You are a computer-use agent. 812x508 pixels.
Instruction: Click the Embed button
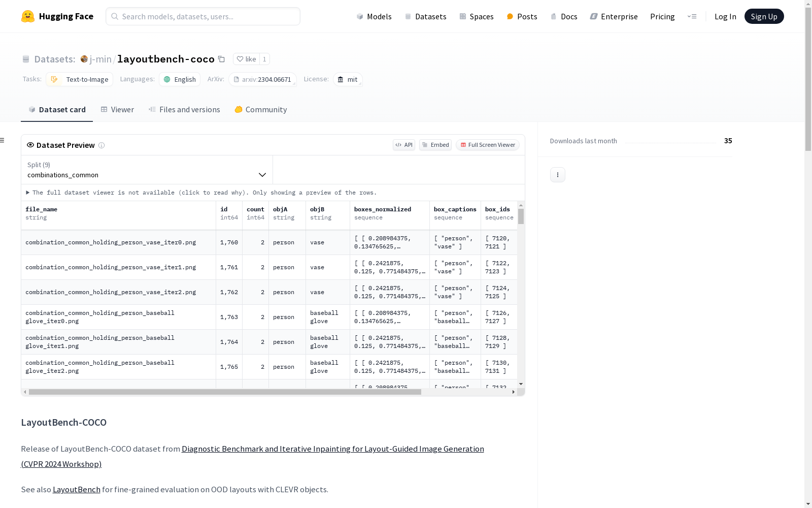[x=435, y=145]
